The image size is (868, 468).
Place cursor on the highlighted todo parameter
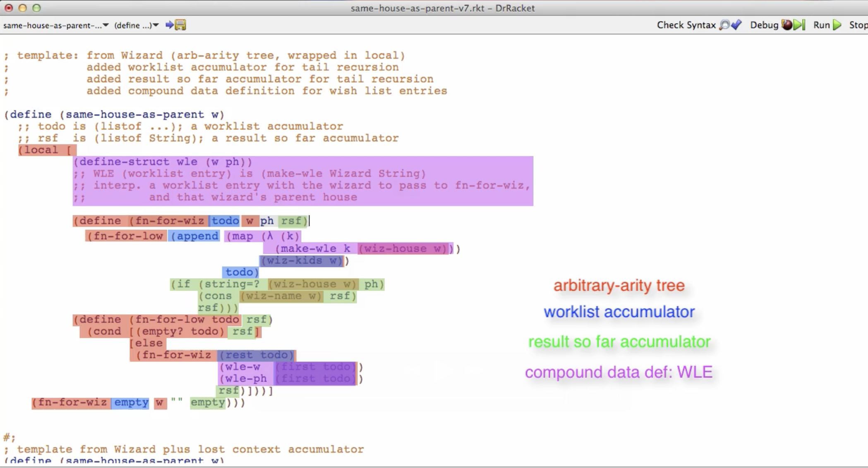pyautogui.click(x=225, y=221)
